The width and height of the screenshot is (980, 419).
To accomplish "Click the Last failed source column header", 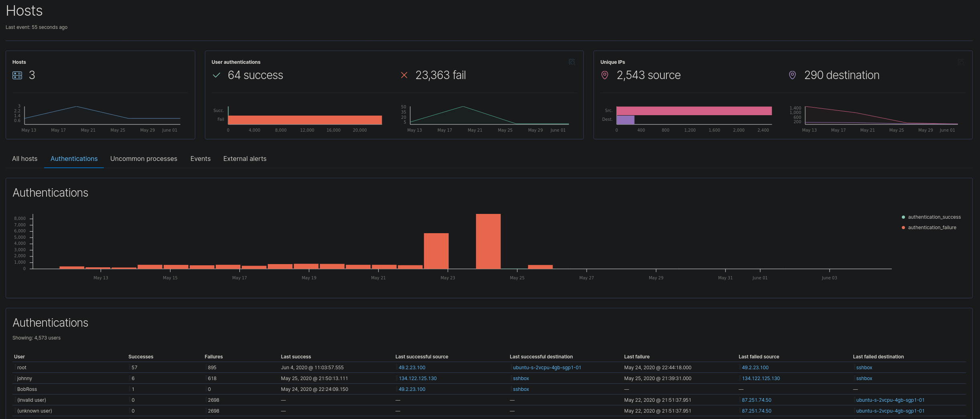I will 759,357.
